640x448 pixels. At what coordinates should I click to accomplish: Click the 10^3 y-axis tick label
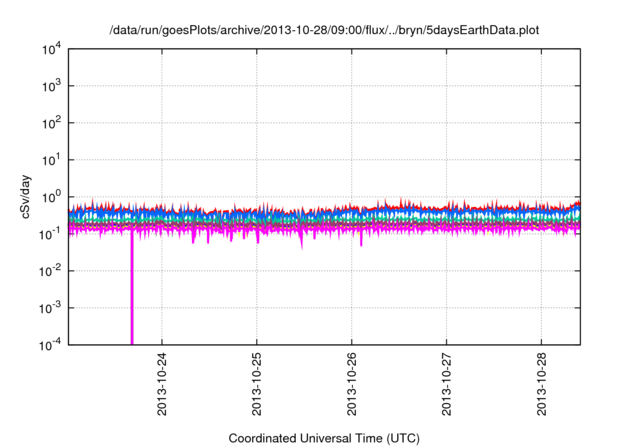pos(52,86)
